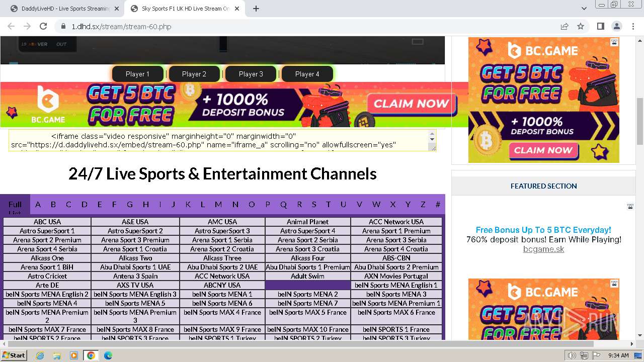The image size is (644, 362).
Task: Switch to Player 2
Action: [x=194, y=74]
